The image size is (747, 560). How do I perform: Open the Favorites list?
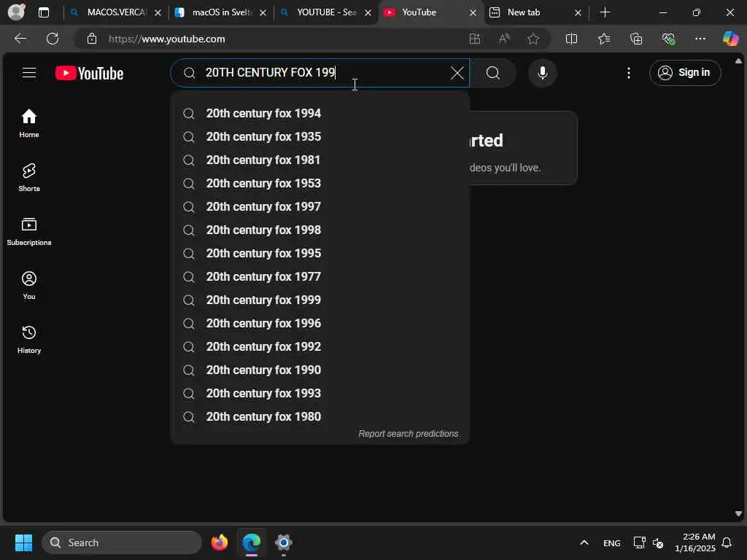tap(603, 39)
